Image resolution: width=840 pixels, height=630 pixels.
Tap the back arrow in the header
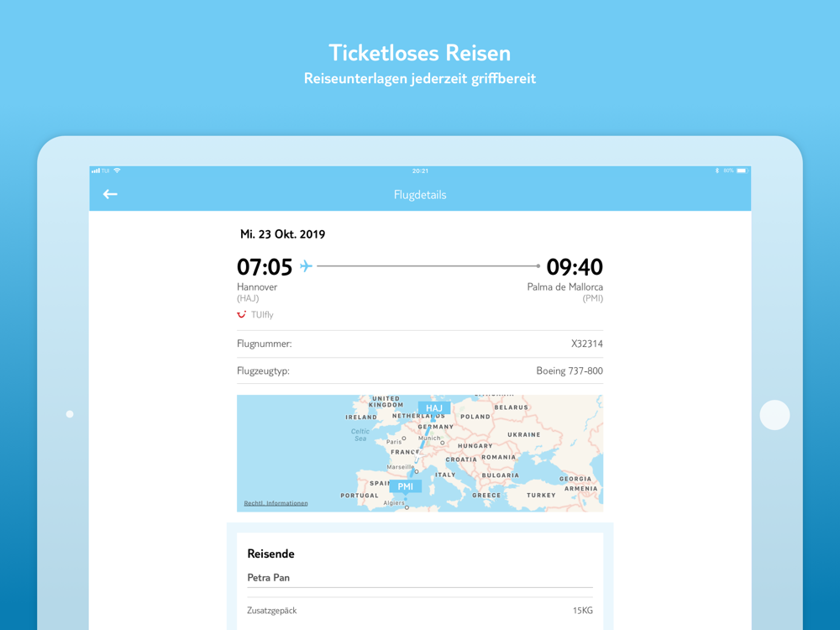tap(110, 194)
